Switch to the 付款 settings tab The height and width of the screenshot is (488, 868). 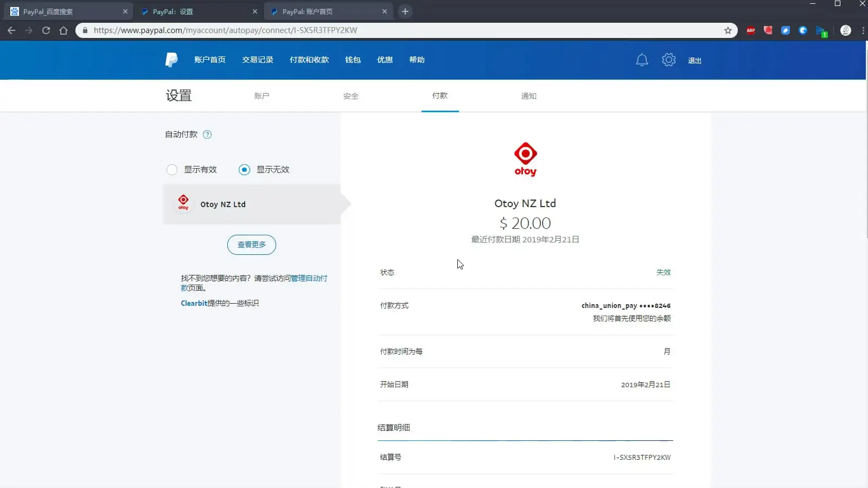coord(440,96)
